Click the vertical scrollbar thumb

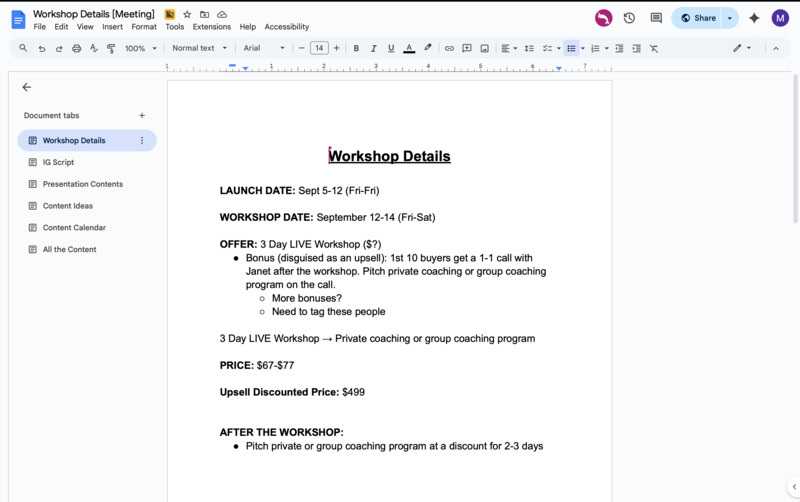pyautogui.click(x=795, y=148)
